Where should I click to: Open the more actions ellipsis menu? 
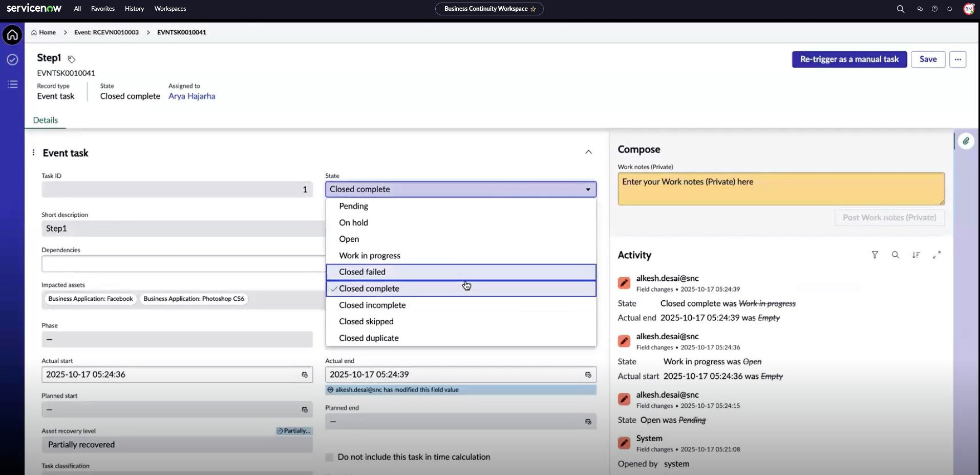pyautogui.click(x=957, y=59)
